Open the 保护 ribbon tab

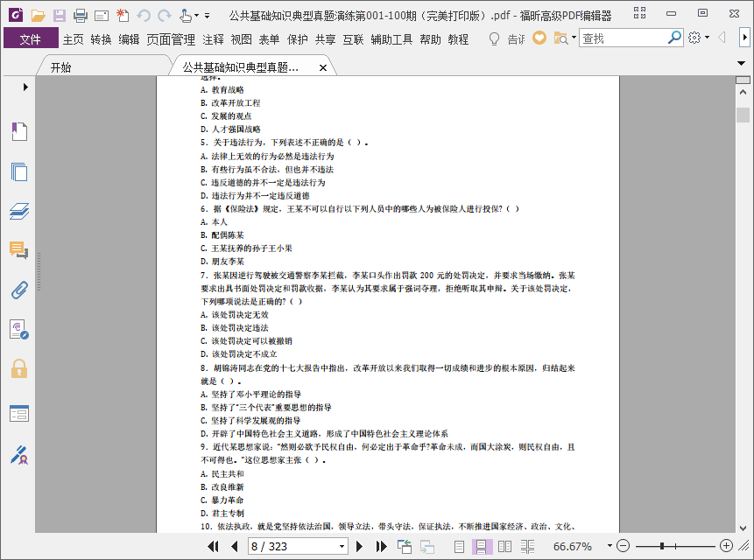click(297, 39)
